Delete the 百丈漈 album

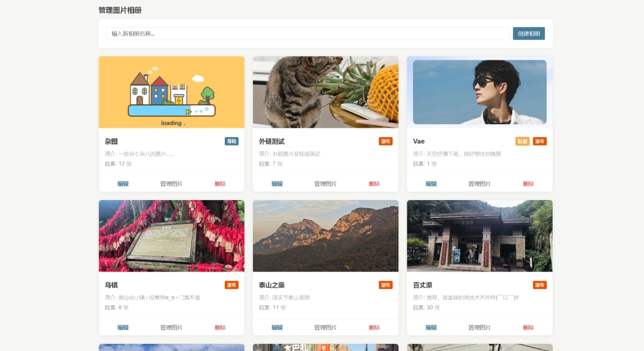[528, 328]
